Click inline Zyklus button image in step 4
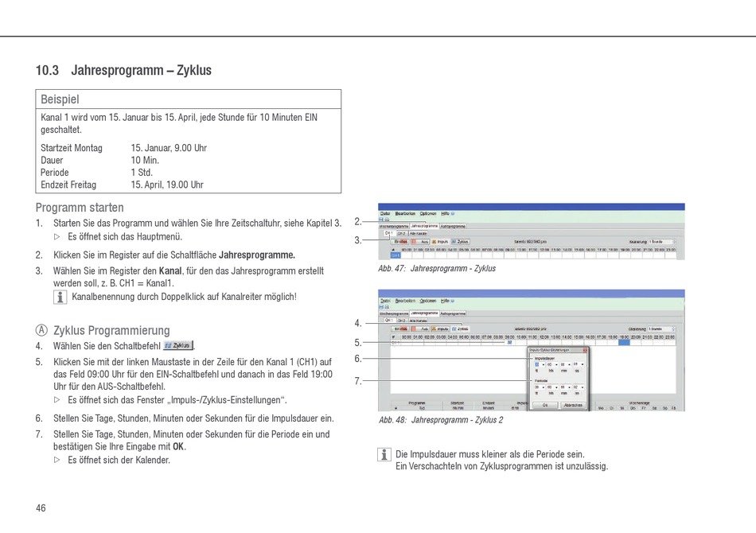This screenshot has height=533, width=756. pos(178,345)
